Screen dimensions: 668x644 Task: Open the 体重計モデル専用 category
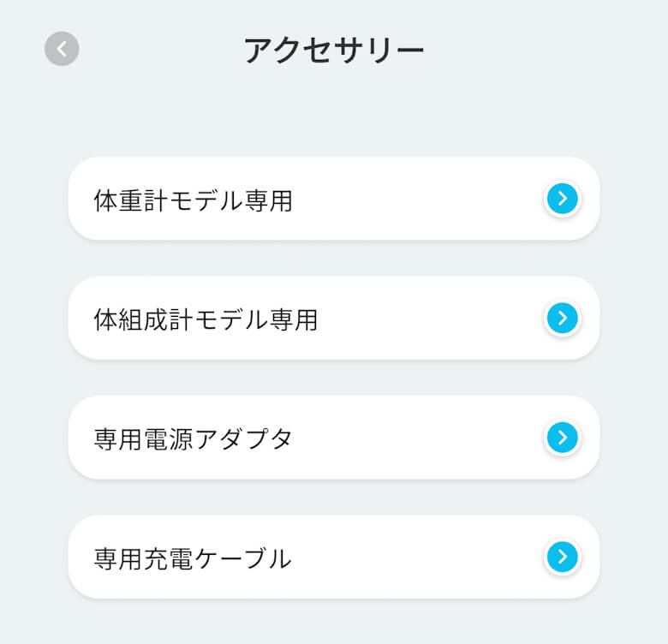point(333,199)
